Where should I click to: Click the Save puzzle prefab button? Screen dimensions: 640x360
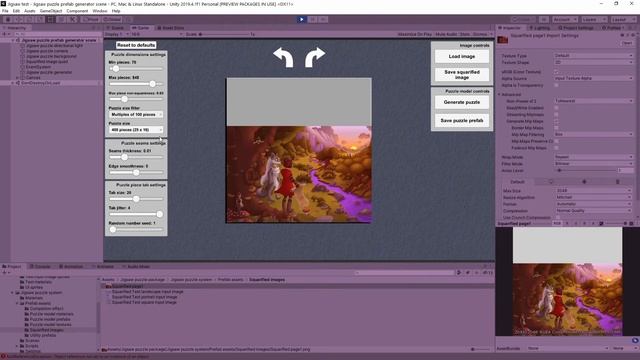point(462,120)
